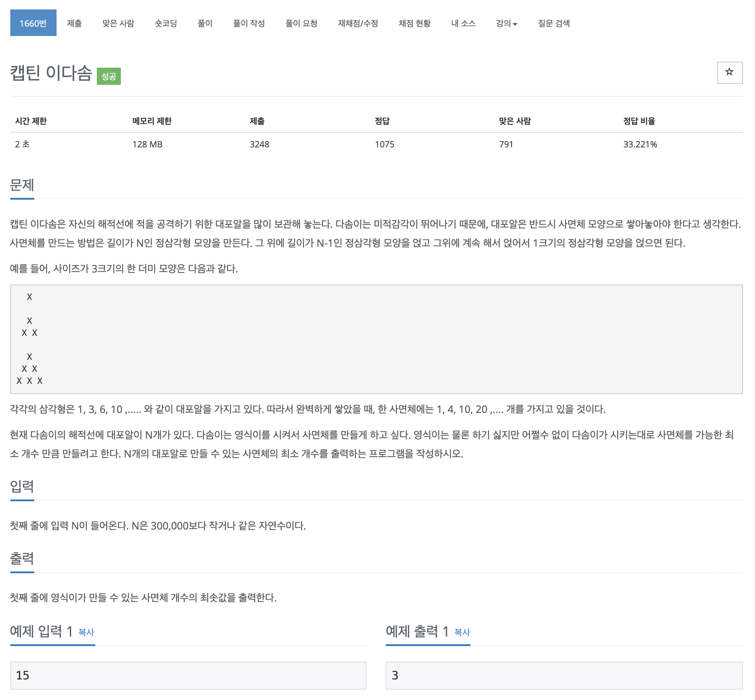Screen dimensions: 755x700
Task: Click the 맞은 사람 column header
Action: 515,121
